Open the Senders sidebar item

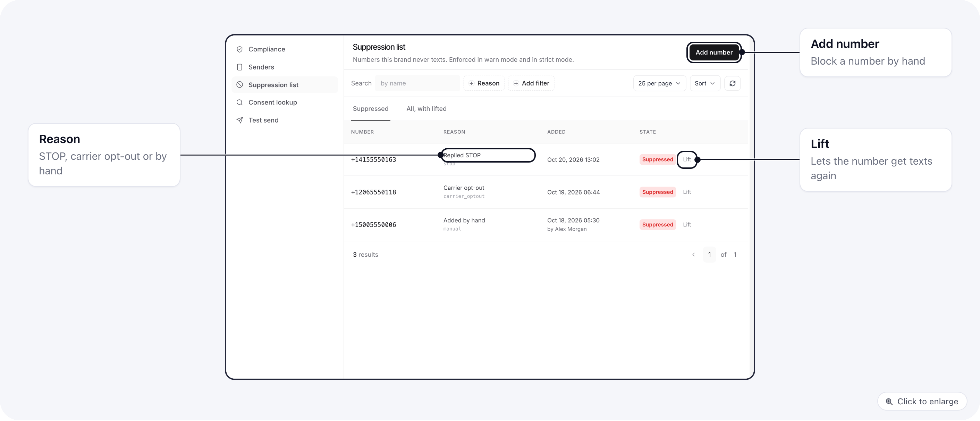tap(285, 67)
